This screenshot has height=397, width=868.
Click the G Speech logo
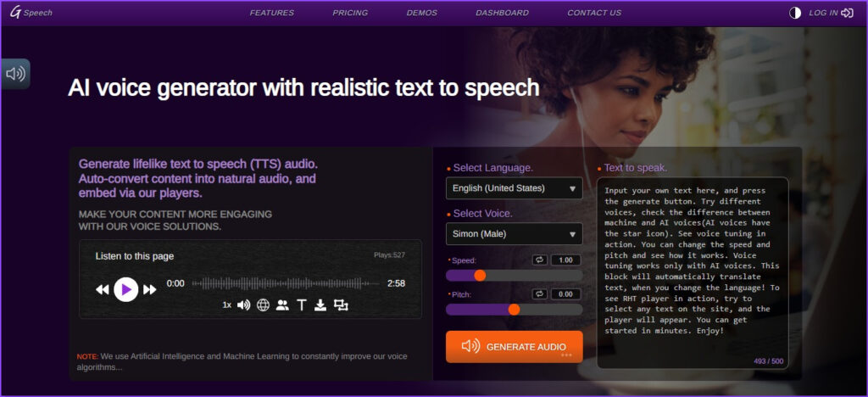31,13
